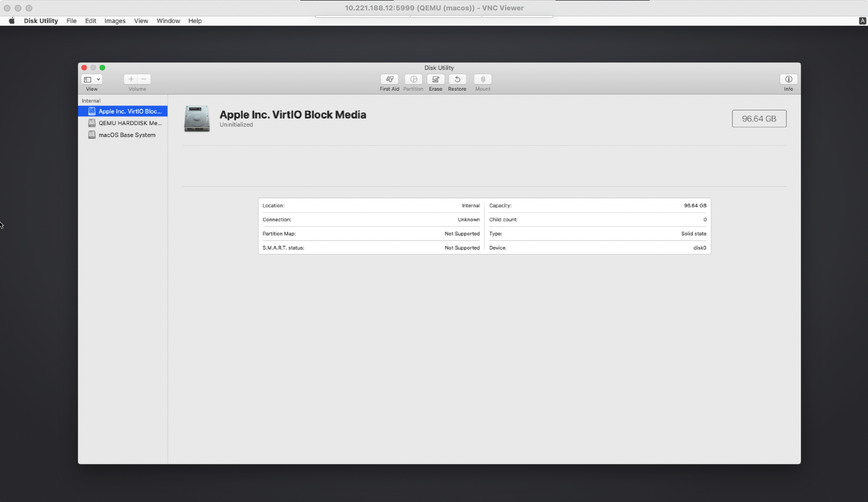868x502 pixels.
Task: Click the Partition Map label
Action: click(x=279, y=234)
